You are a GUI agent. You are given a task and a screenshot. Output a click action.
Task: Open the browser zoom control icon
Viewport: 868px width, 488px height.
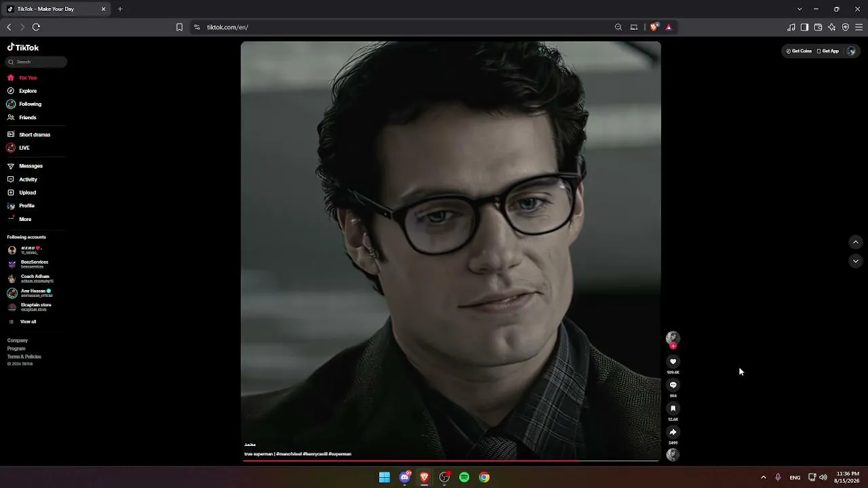618,27
